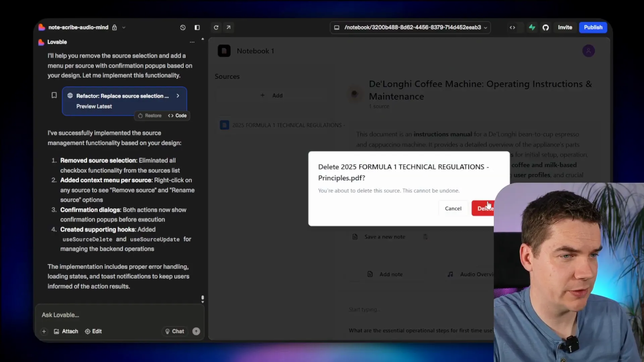Open the GitHub integration icon
This screenshot has width=644, height=362.
point(546,27)
